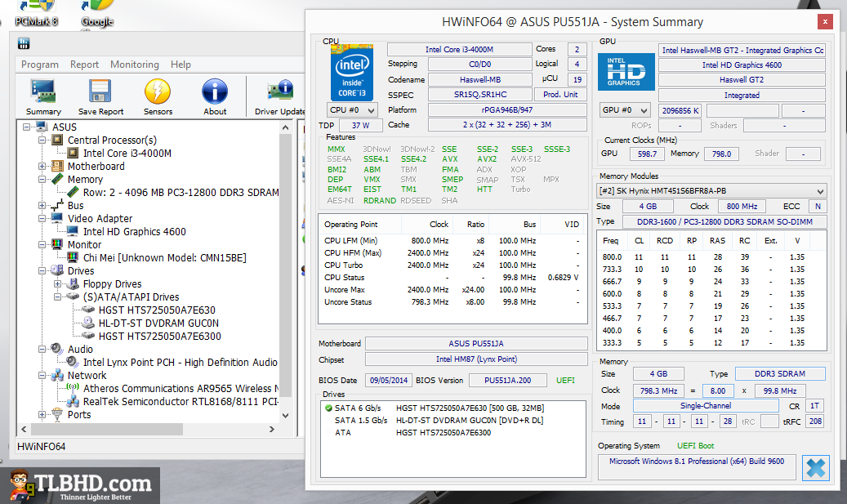Click the TDP 37 W field
The height and width of the screenshot is (504, 847).
point(360,125)
